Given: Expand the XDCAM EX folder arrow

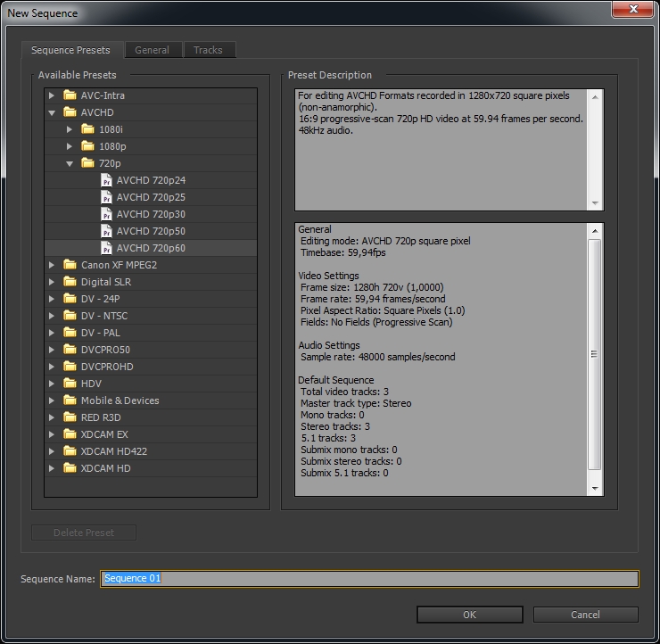Looking at the screenshot, I should (52, 434).
